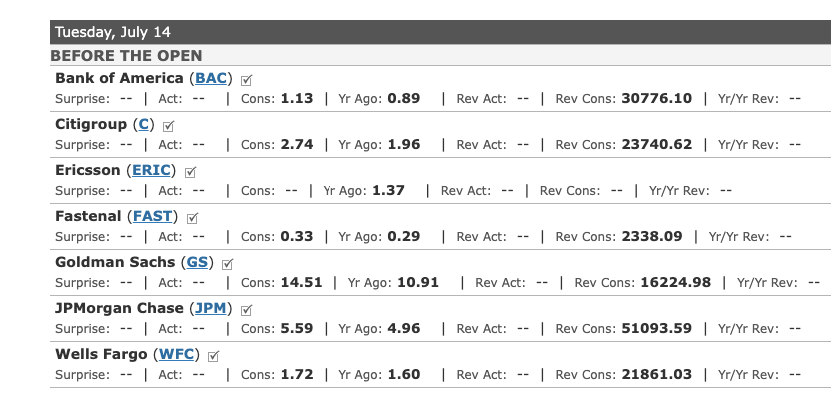The height and width of the screenshot is (404, 831).
Task: Click the BEFORE THE OPEN section heading
Action: [x=126, y=56]
